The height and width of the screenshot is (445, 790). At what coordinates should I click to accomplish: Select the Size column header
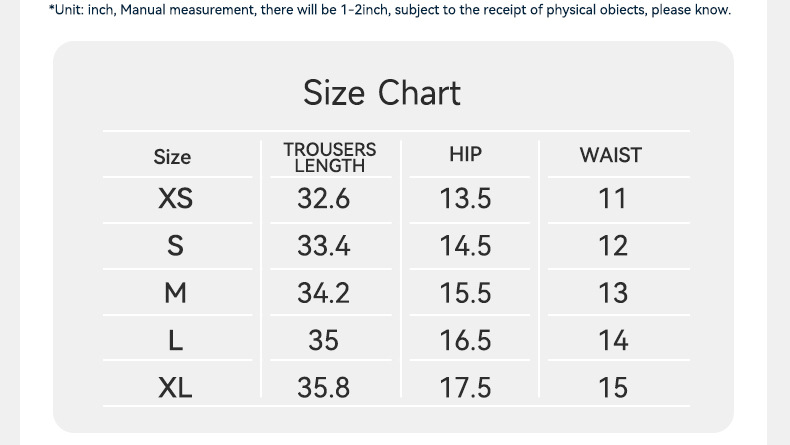coord(172,157)
